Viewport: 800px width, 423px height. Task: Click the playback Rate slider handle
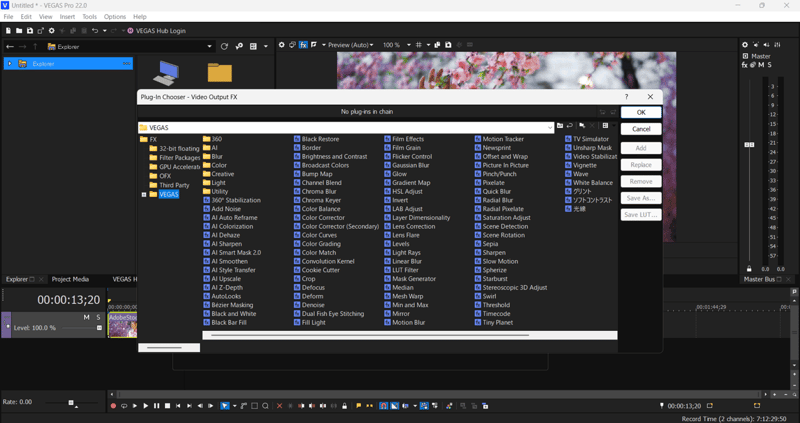pyautogui.click(x=71, y=403)
